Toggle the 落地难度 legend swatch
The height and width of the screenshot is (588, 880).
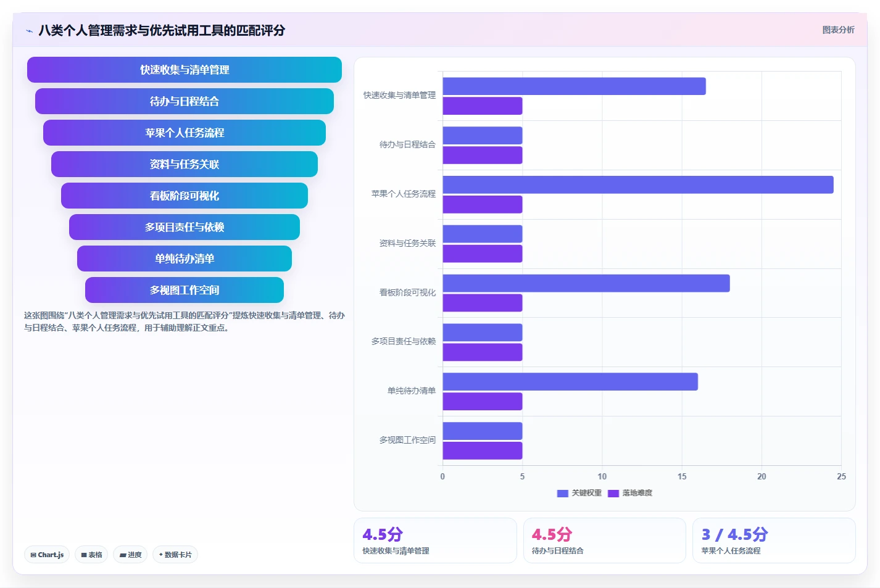point(613,493)
